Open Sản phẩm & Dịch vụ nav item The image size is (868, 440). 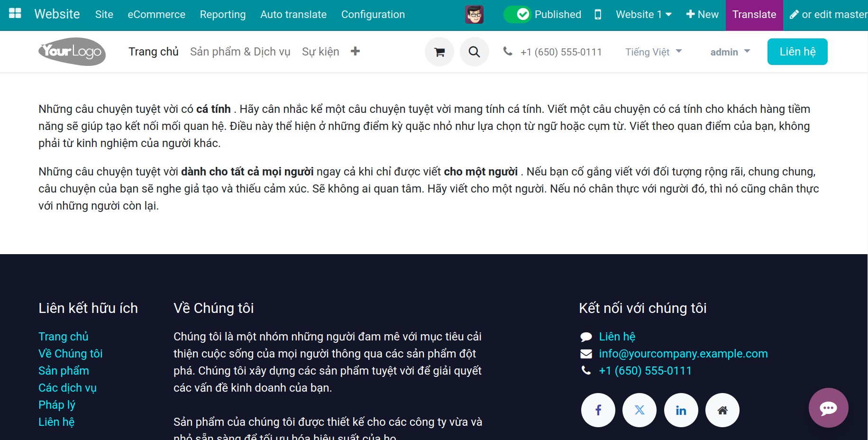[240, 51]
